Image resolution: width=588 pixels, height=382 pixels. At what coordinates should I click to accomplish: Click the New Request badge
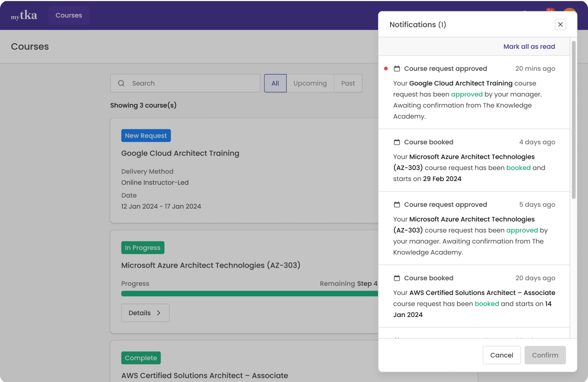coord(146,135)
